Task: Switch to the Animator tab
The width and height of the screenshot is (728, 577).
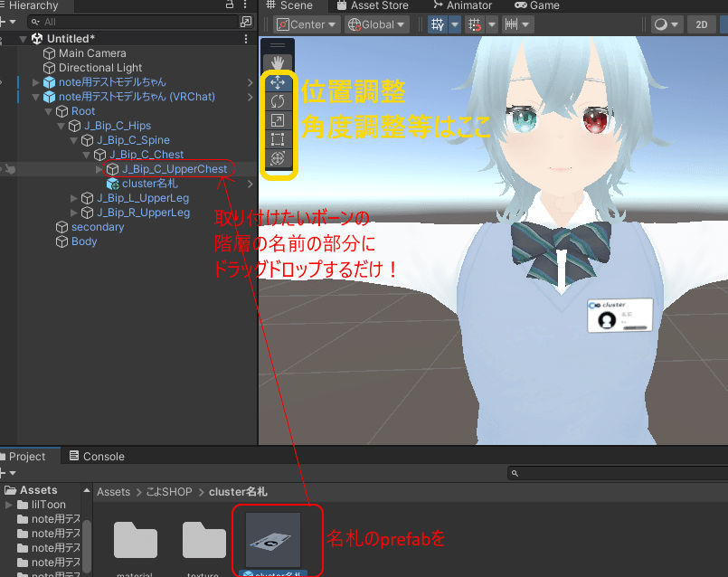Action: coord(462,5)
